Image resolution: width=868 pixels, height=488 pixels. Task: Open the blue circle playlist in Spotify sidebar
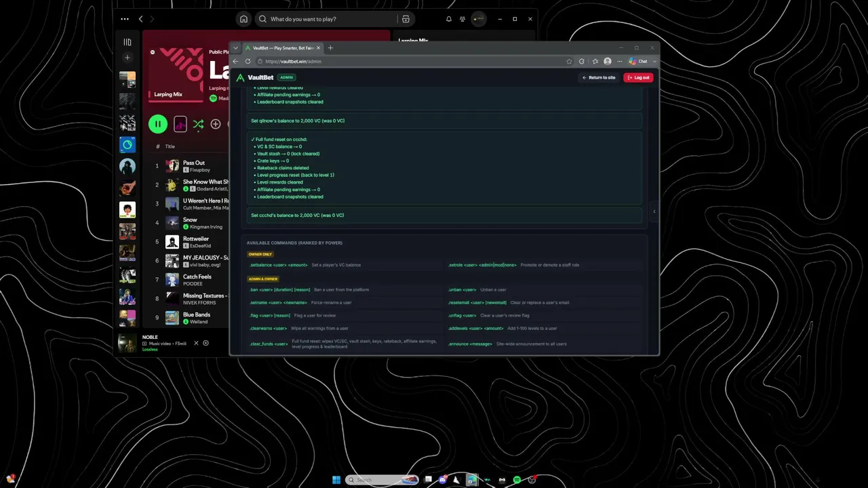pyautogui.click(x=127, y=144)
